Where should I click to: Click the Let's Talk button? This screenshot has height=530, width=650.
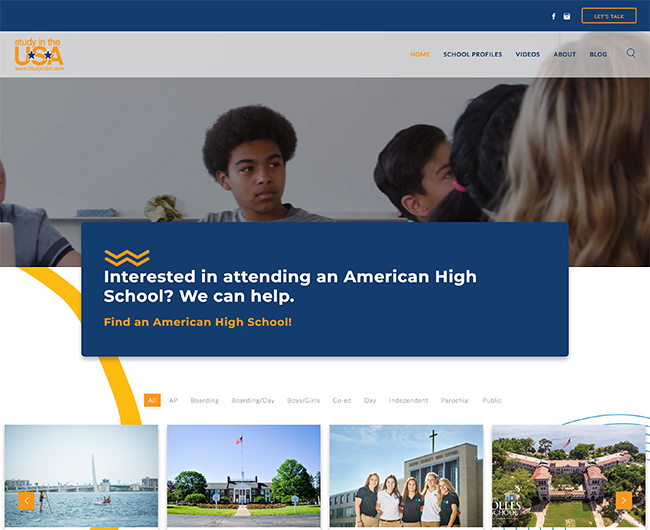click(x=609, y=16)
